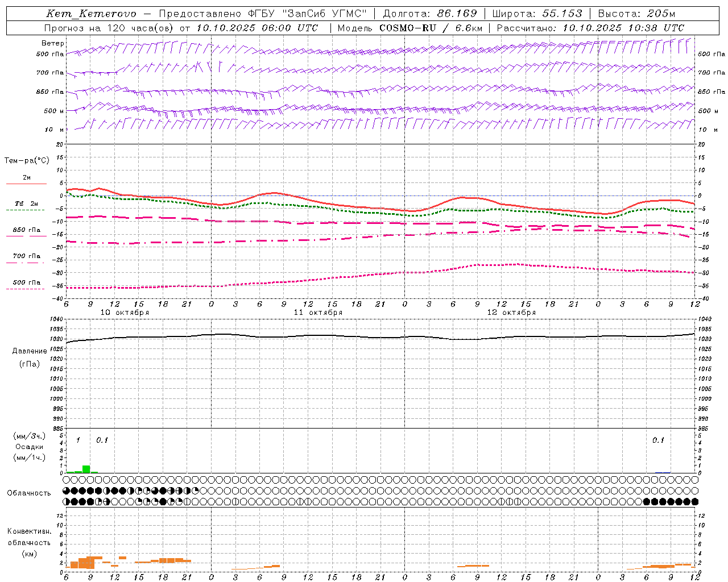Click the (гПа) unit label under Давление
The width and height of the screenshot is (728, 582).
click(x=30, y=364)
